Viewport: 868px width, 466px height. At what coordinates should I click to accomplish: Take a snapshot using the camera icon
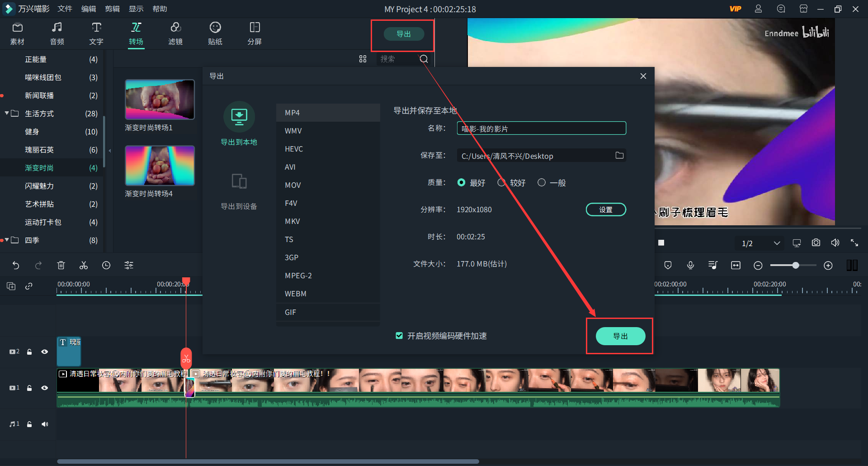[x=816, y=243]
